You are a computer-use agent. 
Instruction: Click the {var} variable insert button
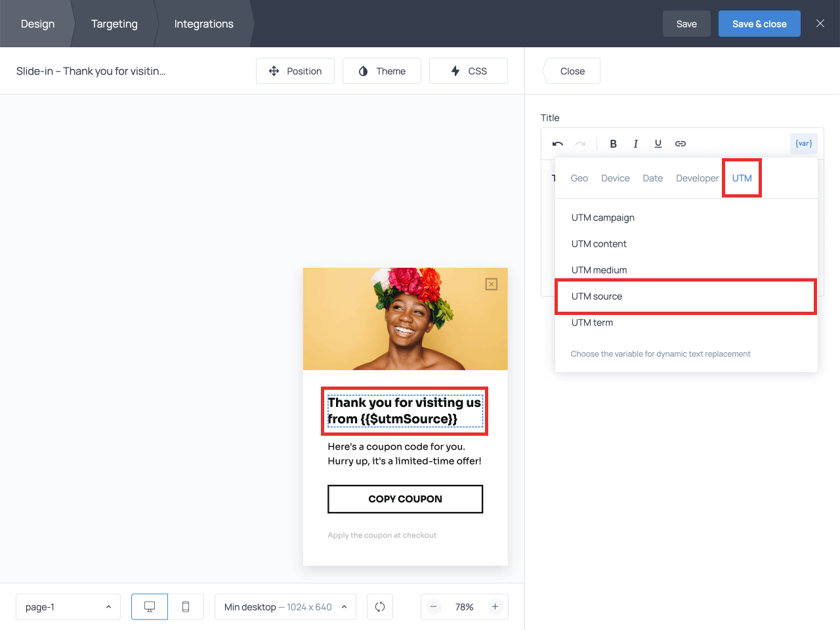click(803, 144)
